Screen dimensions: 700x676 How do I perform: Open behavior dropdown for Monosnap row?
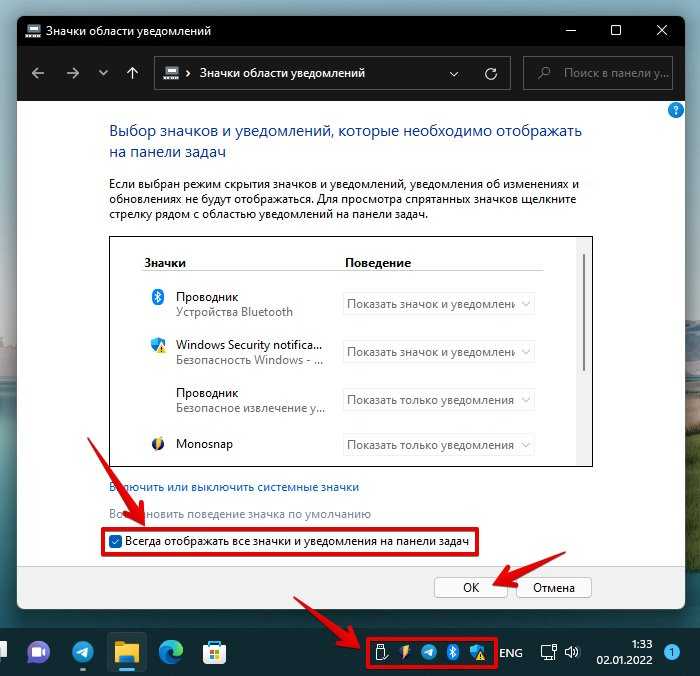click(x=438, y=445)
